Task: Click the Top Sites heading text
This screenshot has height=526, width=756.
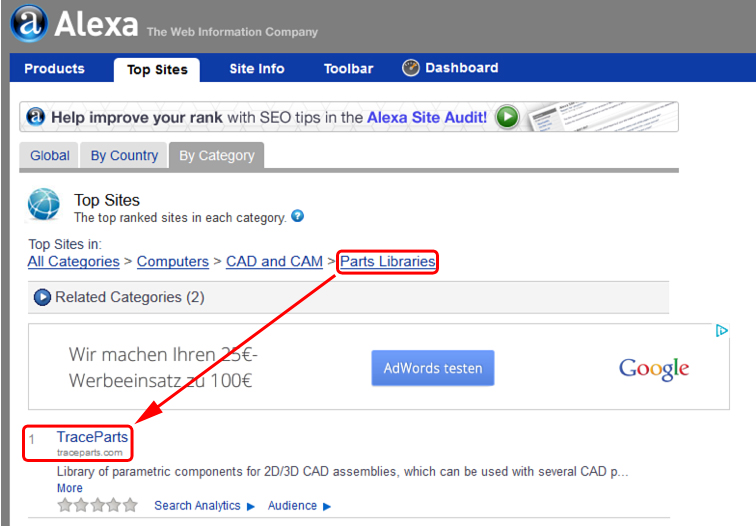Action: tap(107, 200)
